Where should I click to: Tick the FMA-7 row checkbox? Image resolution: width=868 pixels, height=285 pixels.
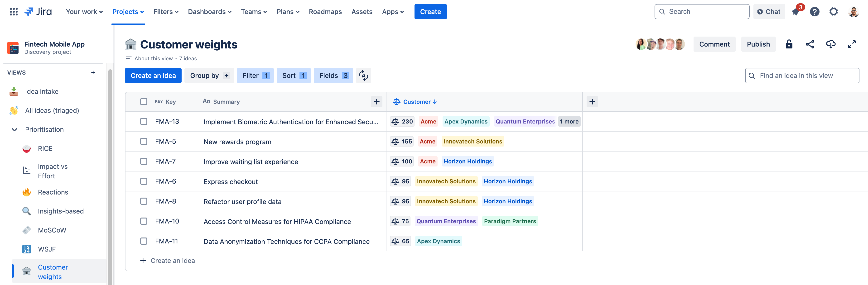pyautogui.click(x=144, y=161)
